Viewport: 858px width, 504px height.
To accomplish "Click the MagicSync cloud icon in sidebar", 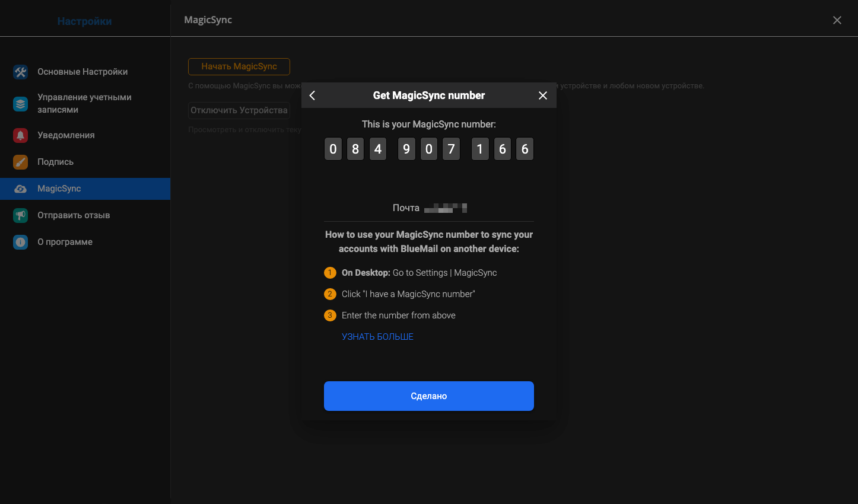I will tap(21, 189).
